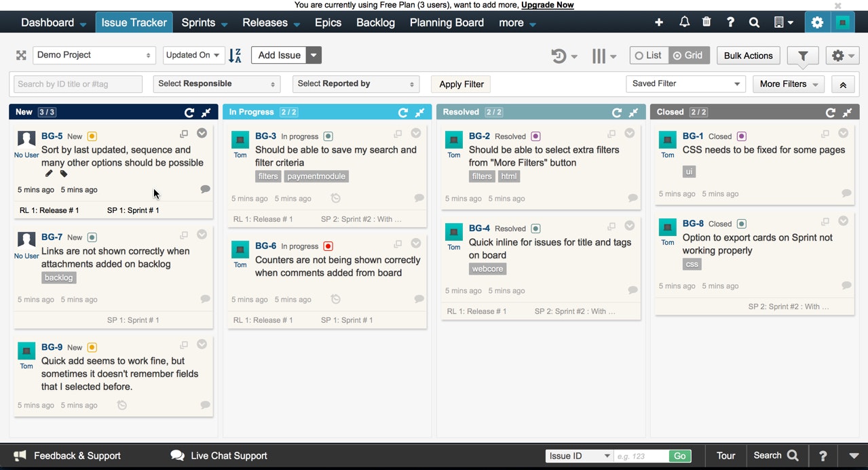
Task: Go to the Backlog tab
Action: click(375, 22)
